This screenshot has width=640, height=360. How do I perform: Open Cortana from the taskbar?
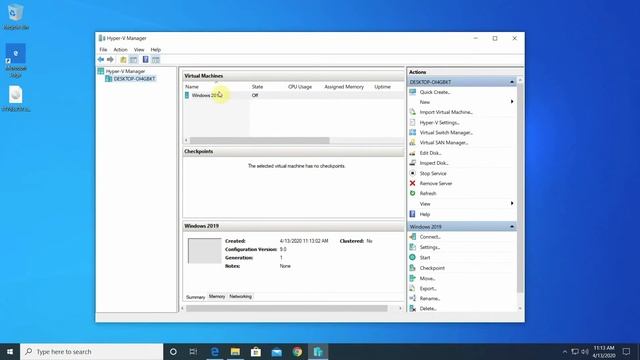pyautogui.click(x=173, y=351)
